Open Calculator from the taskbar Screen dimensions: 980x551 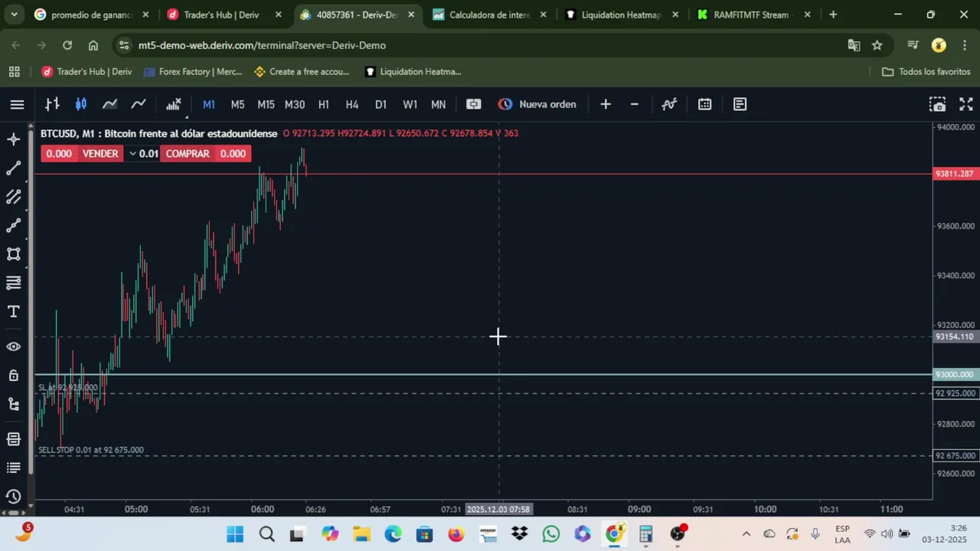(x=645, y=533)
